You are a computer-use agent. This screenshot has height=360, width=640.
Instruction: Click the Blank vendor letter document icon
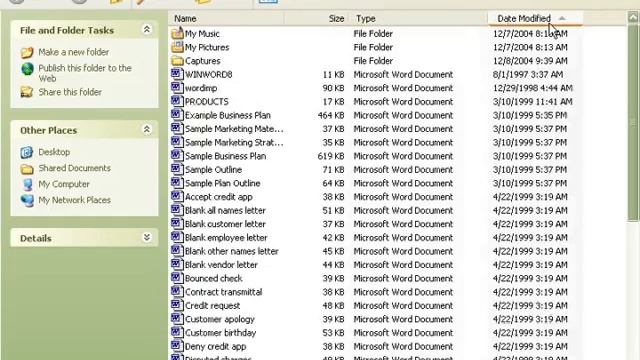point(177,264)
